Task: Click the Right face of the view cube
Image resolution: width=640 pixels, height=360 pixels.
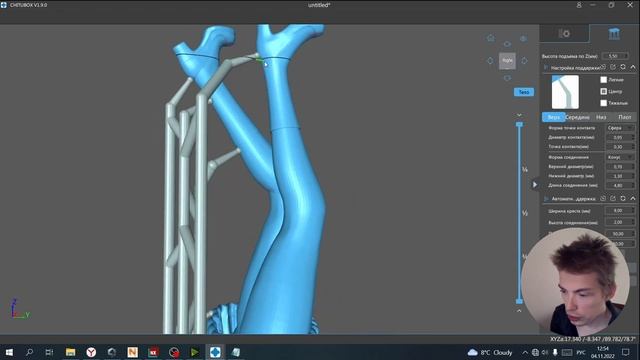Action: pos(507,61)
